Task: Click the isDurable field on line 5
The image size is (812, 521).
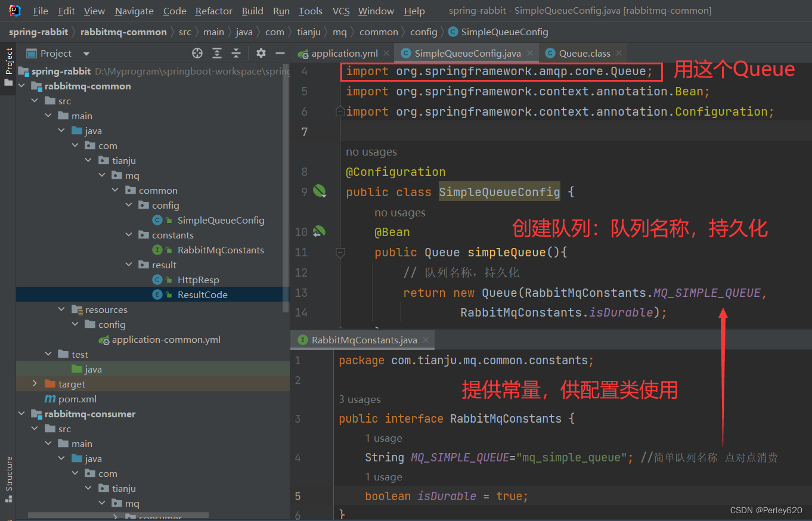Action: tap(447, 496)
